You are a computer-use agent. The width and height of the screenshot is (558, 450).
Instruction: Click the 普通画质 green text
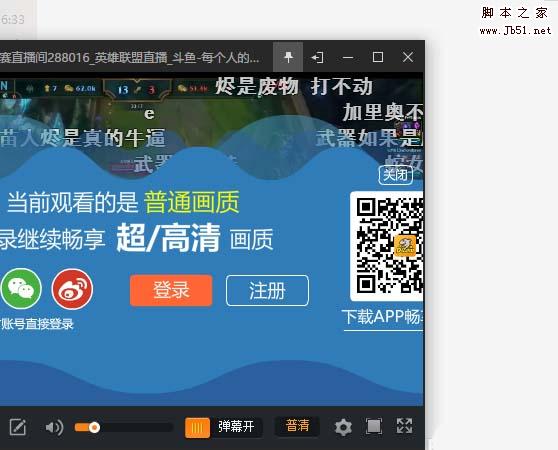pyautogui.click(x=191, y=202)
